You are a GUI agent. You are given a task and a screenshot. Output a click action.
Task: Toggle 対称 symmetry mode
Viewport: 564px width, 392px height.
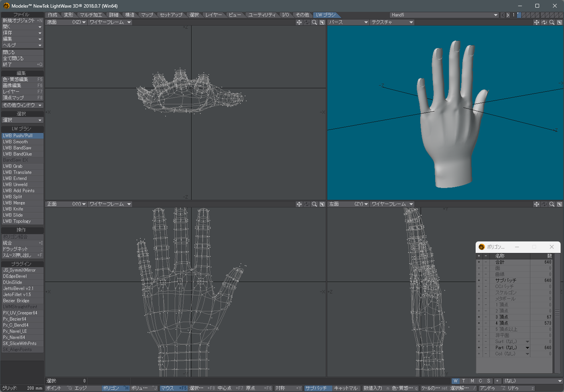(x=289, y=388)
